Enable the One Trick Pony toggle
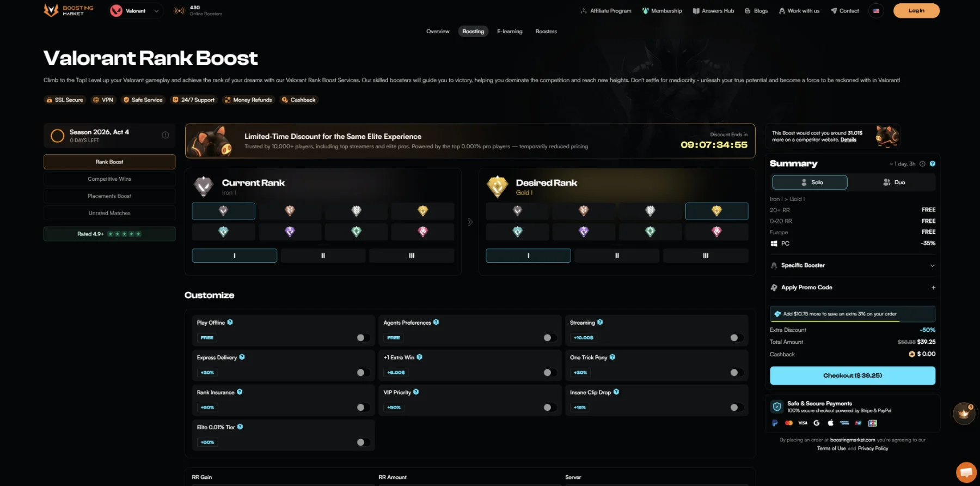This screenshot has height=486, width=980. point(737,373)
